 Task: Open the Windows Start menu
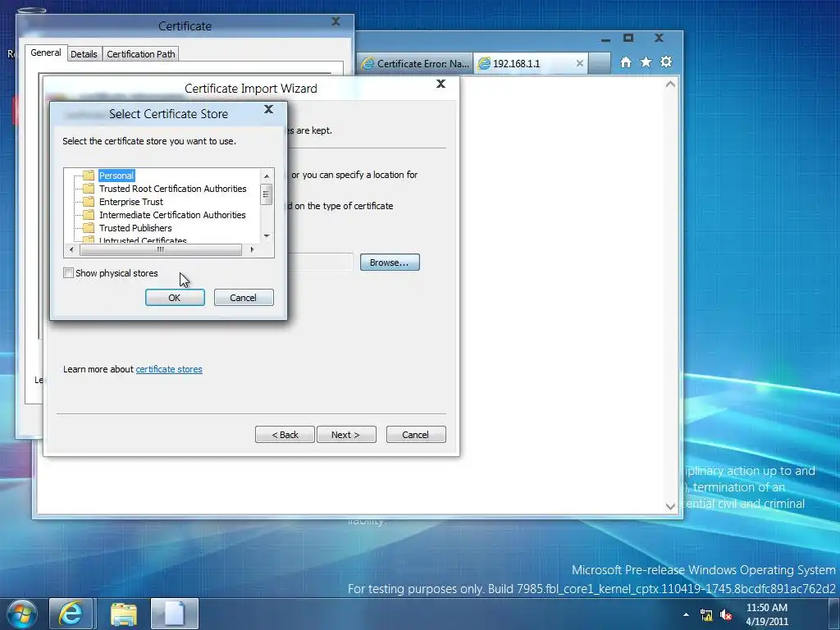coord(21,614)
